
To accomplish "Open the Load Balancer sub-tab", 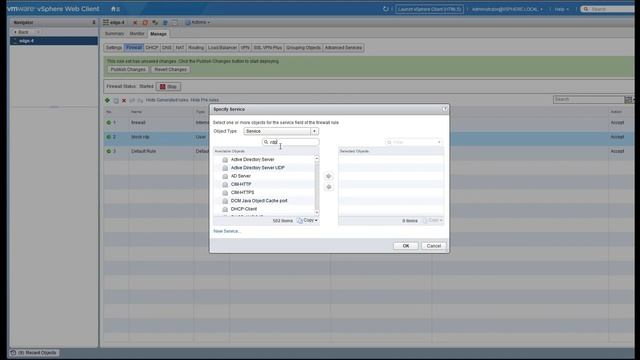I will 222,48.
